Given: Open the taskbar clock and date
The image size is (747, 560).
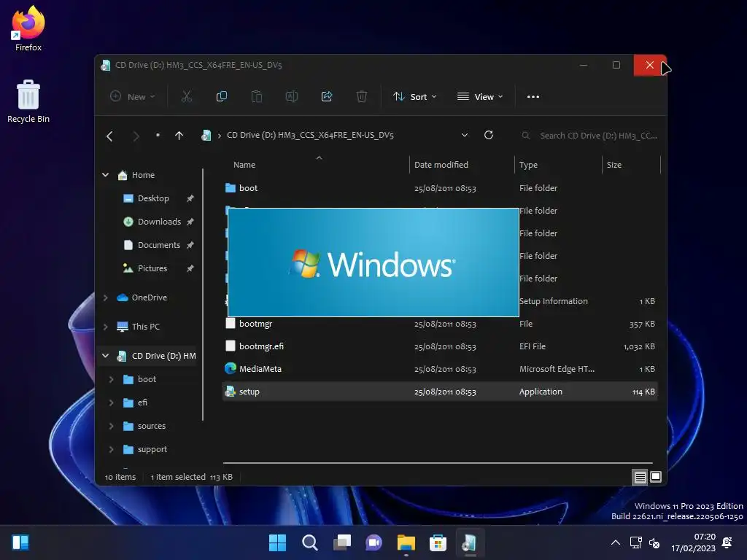Looking at the screenshot, I should click(693, 542).
